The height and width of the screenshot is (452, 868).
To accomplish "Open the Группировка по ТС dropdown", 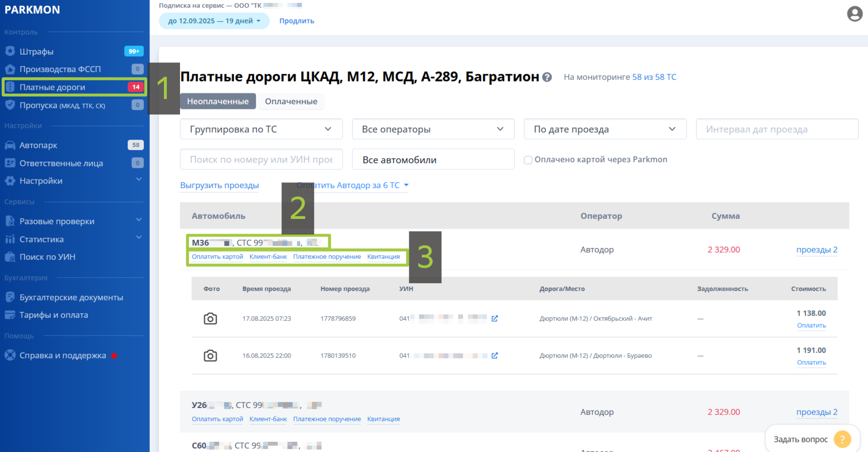I will pyautogui.click(x=262, y=129).
